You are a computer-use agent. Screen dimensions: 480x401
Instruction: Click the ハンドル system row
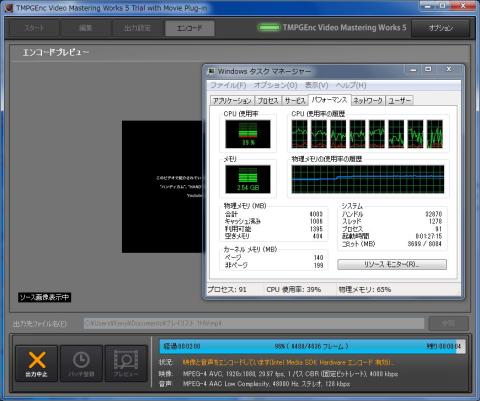pos(392,214)
